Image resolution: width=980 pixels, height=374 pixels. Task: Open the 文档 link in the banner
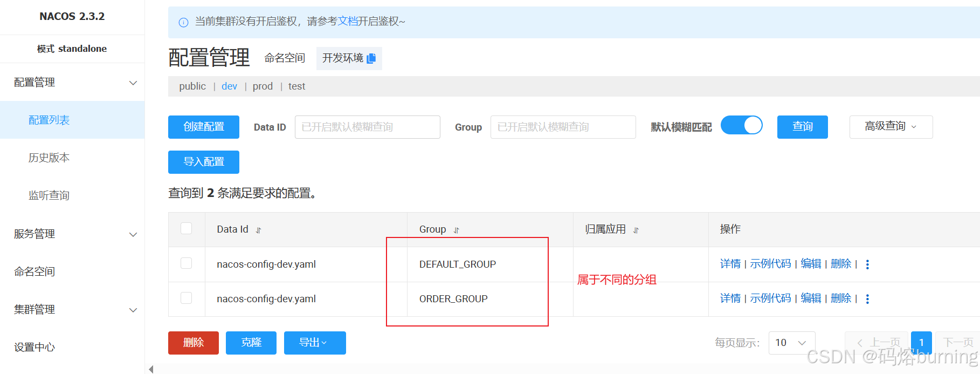tap(348, 22)
